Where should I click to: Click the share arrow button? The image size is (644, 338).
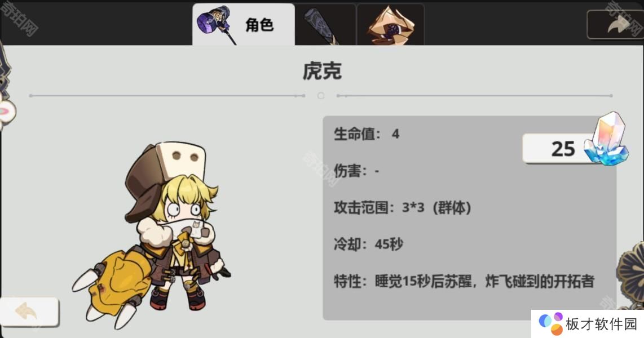[x=615, y=25]
